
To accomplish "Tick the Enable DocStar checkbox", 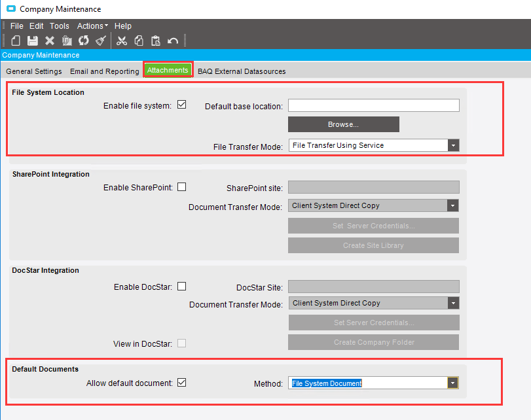I will (x=182, y=287).
